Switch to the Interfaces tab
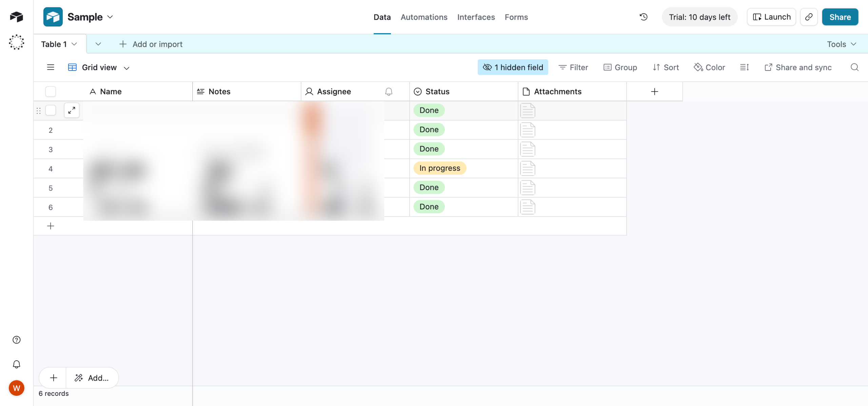Screen dimensions: 868x406 tap(476, 17)
